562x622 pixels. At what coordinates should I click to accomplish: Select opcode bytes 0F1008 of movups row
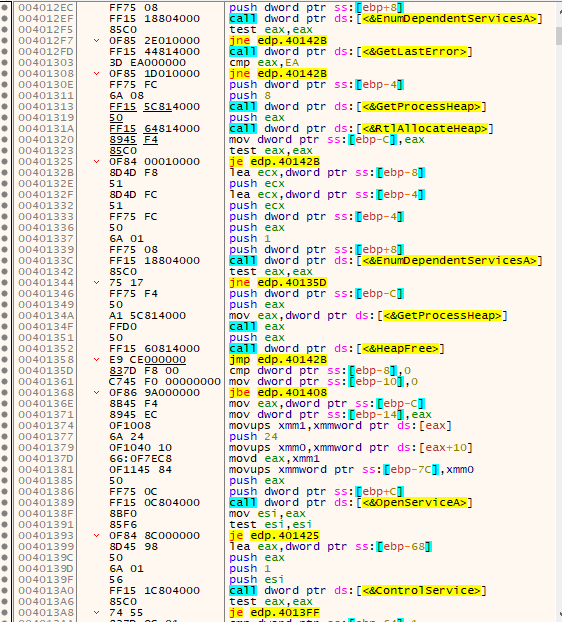click(130, 425)
